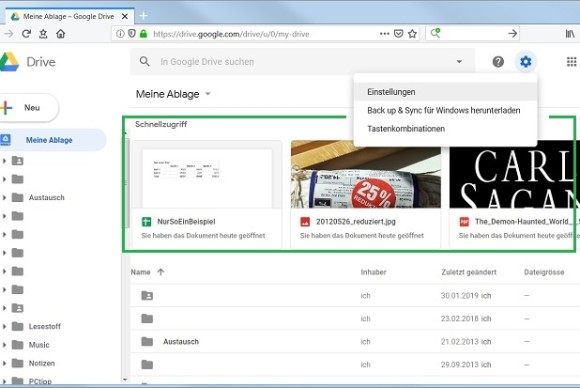
Task: Click the Zuletzt geändert column header
Action: point(469,272)
